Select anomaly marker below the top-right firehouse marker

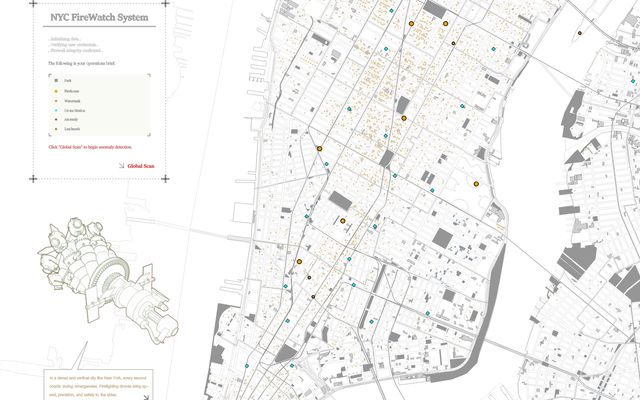453,43
